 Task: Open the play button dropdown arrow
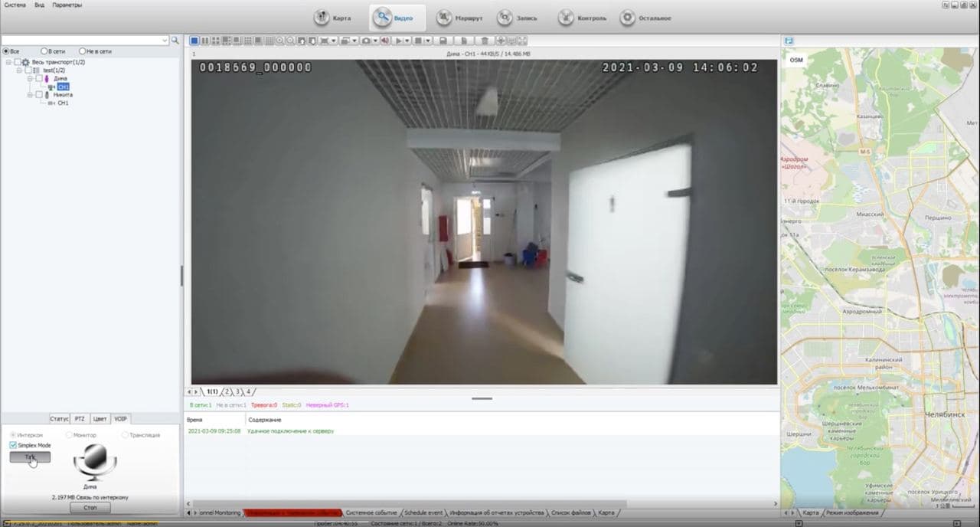point(407,41)
